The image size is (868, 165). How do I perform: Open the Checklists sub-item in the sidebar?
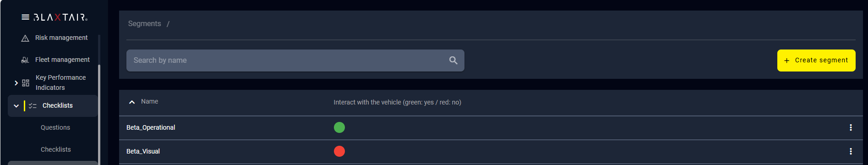click(x=56, y=149)
